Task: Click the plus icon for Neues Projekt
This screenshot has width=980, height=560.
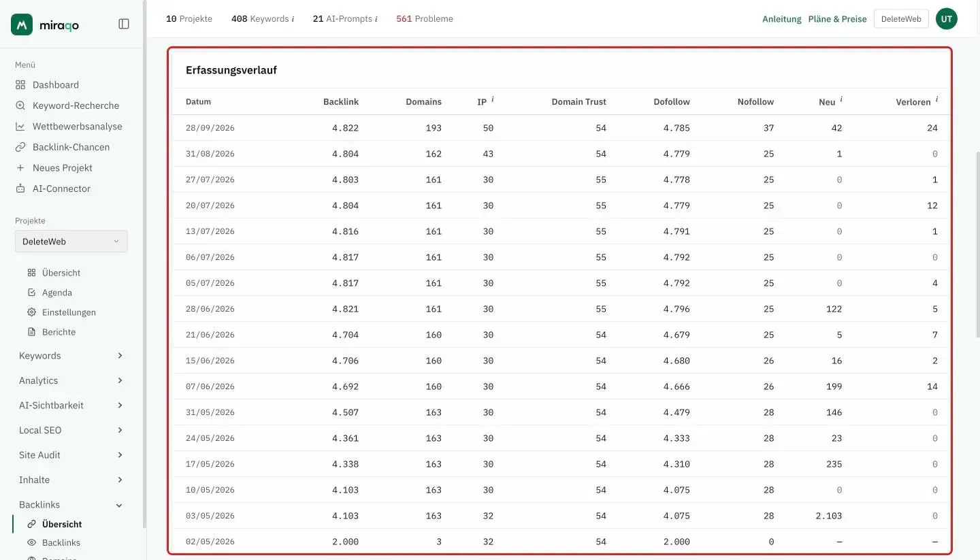Action: pos(20,168)
